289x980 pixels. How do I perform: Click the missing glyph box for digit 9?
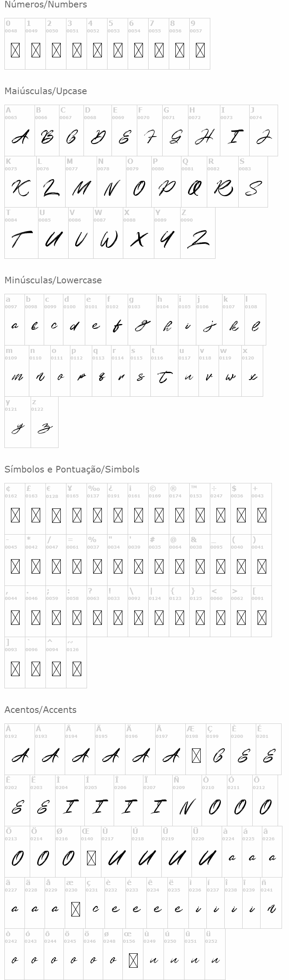click(200, 50)
